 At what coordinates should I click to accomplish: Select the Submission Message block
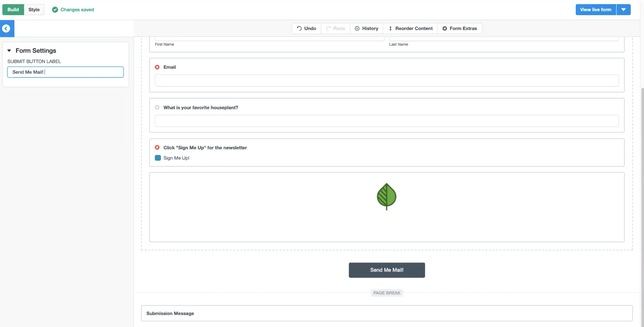tap(387, 313)
